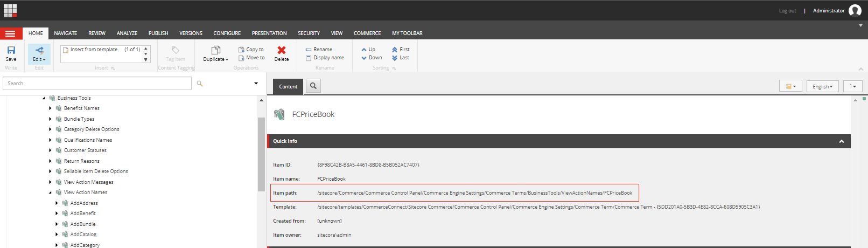The width and height of the screenshot is (868, 248).
Task: Expand the AddAddress tree node
Action: pyautogui.click(x=57, y=203)
